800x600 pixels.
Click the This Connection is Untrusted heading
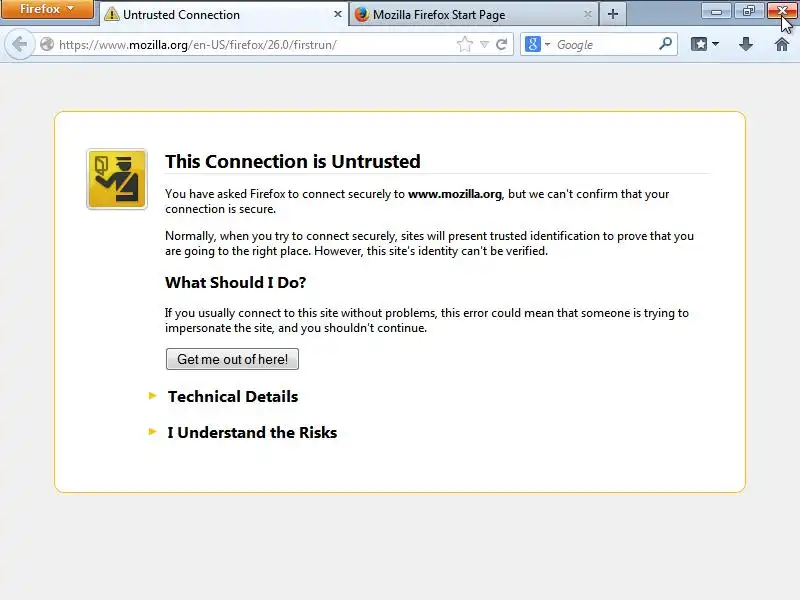[293, 161]
